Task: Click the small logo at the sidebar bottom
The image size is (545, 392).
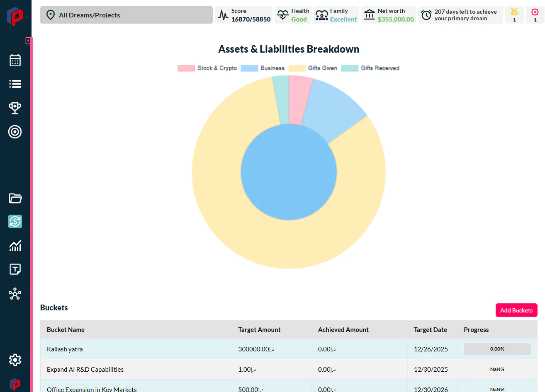Action: [x=15, y=384]
